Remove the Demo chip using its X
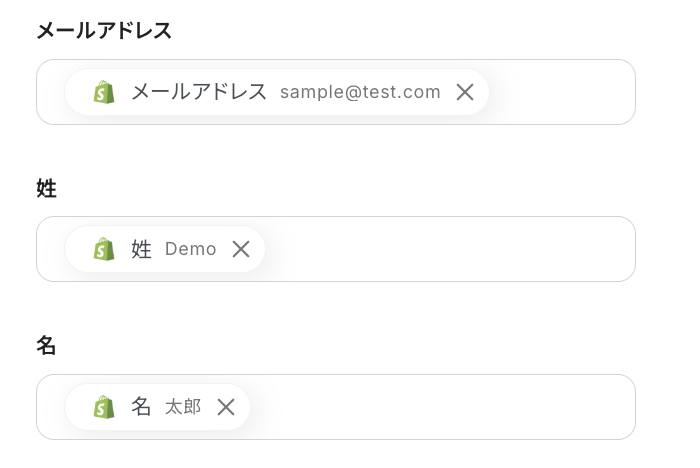This screenshot has height=468, width=700. click(x=241, y=249)
